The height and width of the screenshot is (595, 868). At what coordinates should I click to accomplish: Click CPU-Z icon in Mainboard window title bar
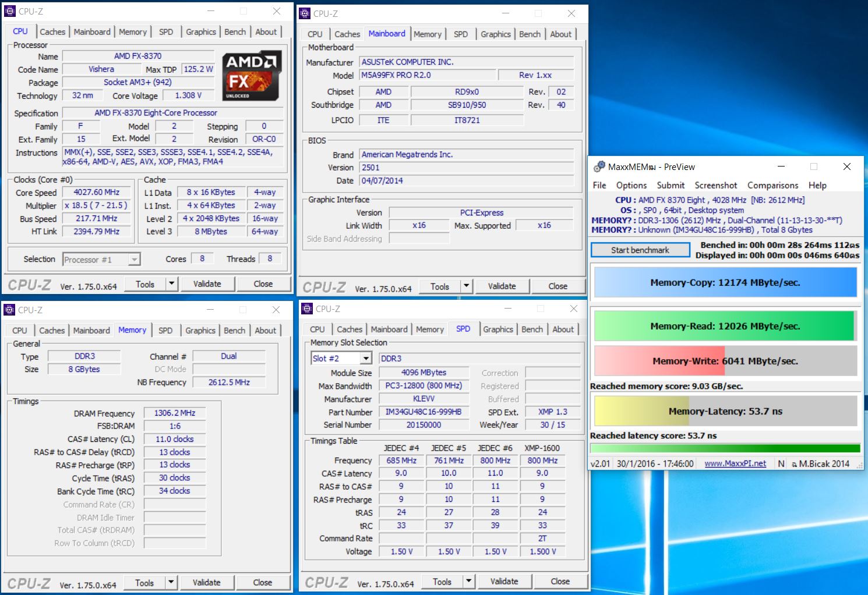pyautogui.click(x=305, y=13)
